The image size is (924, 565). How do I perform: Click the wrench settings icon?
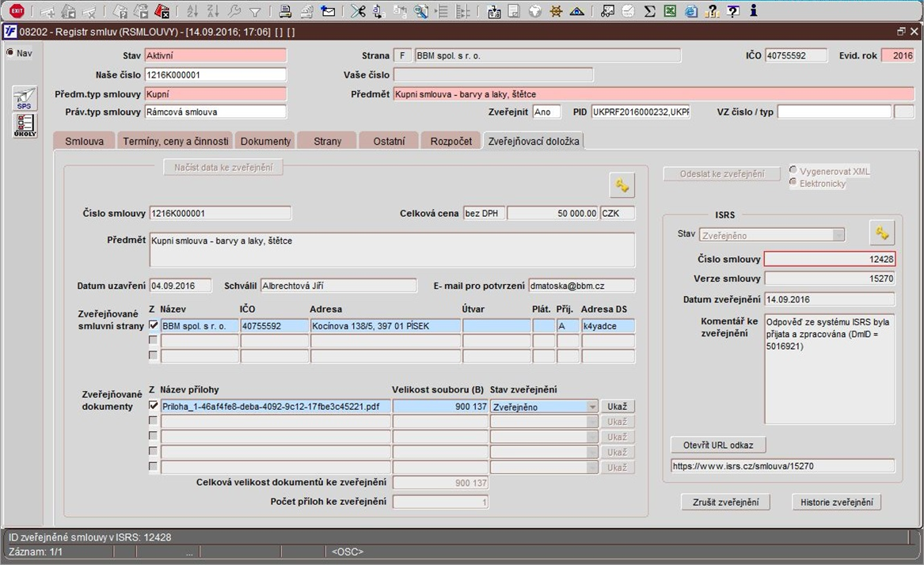(234, 10)
